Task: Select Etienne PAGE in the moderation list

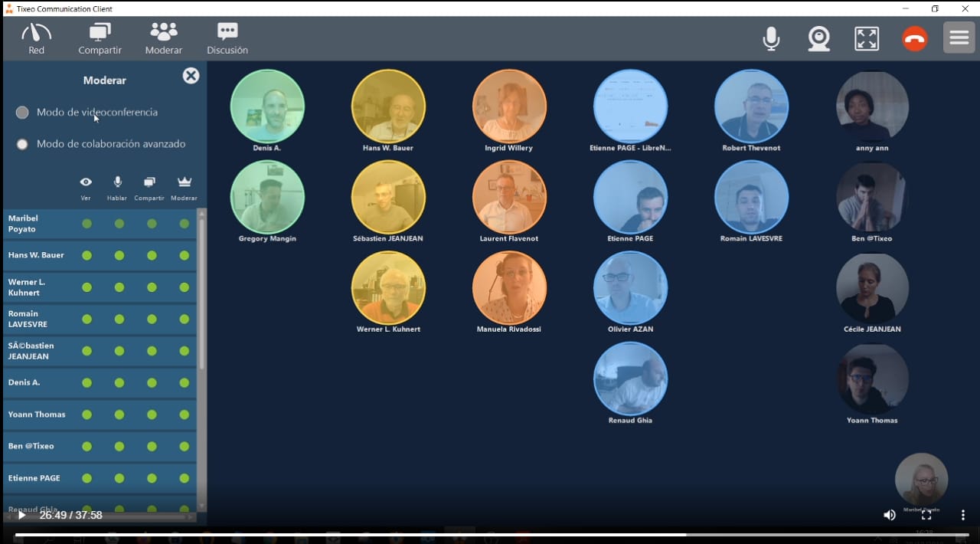Action: (x=100, y=478)
